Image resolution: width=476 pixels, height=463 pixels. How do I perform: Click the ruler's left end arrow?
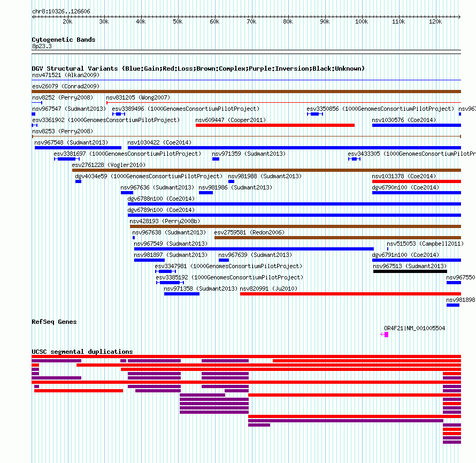click(33, 17)
